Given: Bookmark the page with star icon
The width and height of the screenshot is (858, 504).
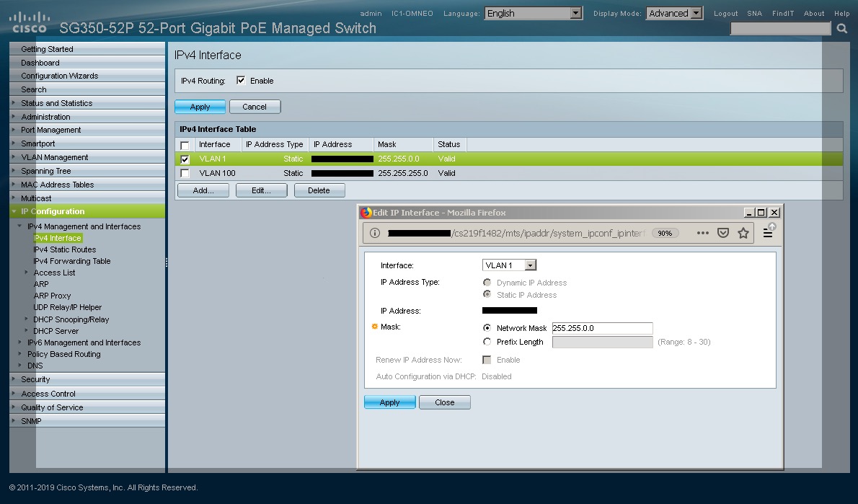Looking at the screenshot, I should tap(743, 233).
